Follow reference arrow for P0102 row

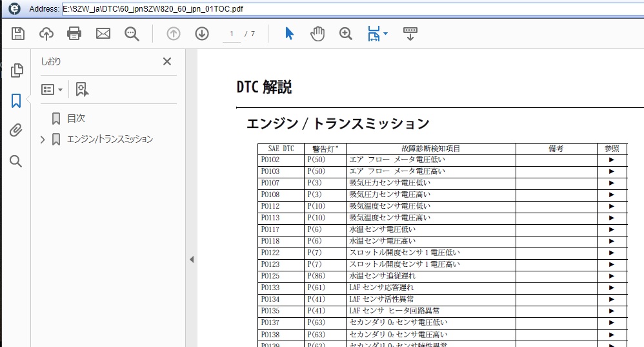click(612, 160)
